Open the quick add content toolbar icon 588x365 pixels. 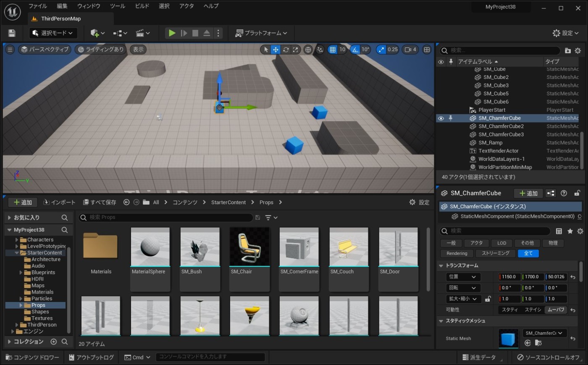coord(97,33)
